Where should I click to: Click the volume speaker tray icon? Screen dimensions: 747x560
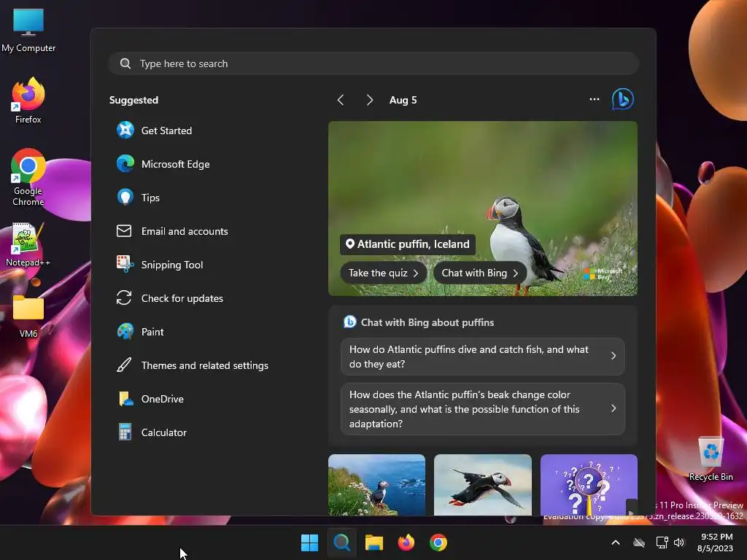click(x=679, y=542)
